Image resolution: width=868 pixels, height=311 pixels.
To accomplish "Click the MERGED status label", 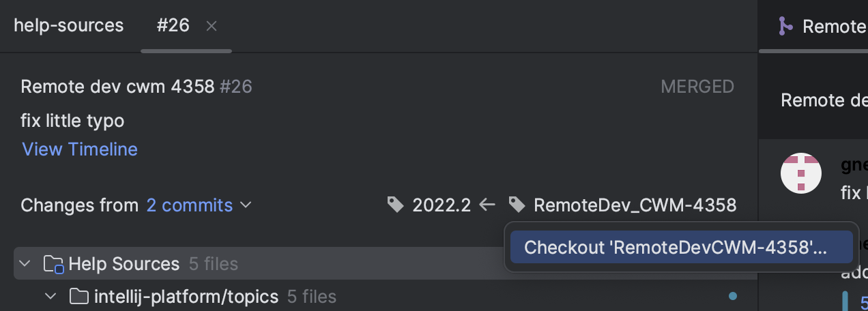I will pos(697,87).
